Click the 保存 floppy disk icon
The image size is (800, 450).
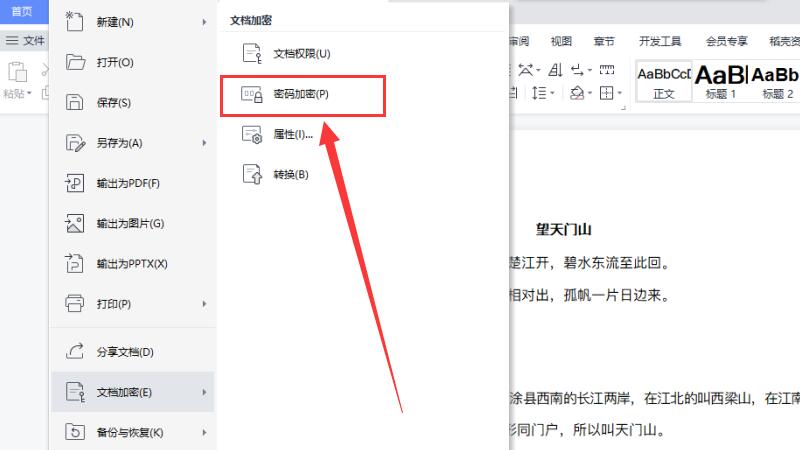point(75,102)
